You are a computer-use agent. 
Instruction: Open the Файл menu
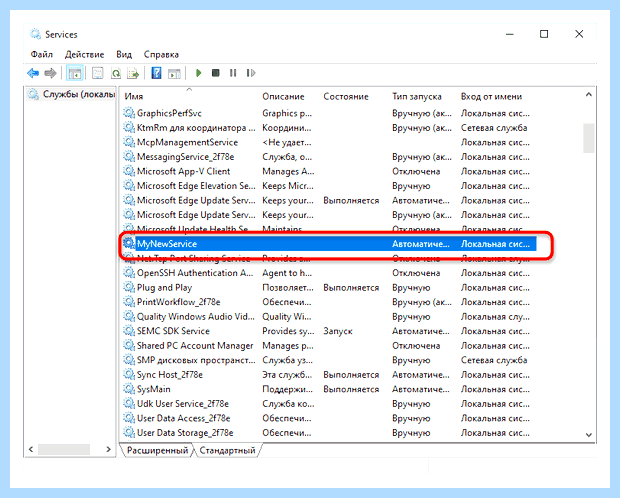pos(42,55)
